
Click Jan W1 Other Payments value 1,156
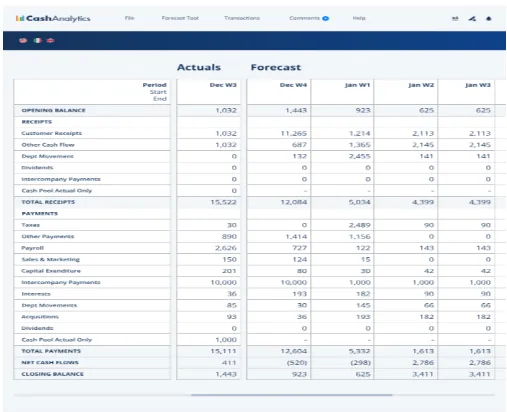[x=360, y=236]
